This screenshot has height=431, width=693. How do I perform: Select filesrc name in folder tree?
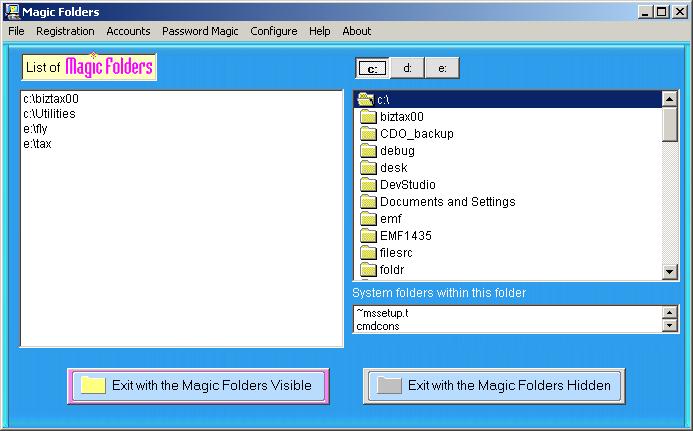coord(396,253)
